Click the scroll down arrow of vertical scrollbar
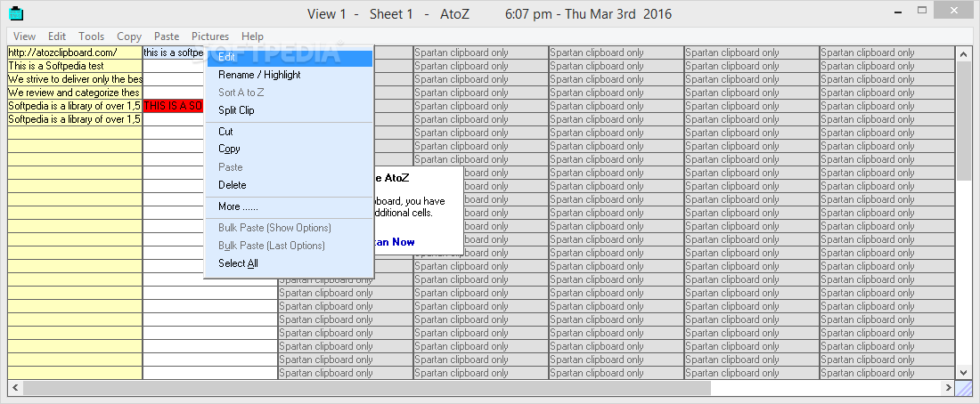The height and width of the screenshot is (404, 980). click(963, 372)
